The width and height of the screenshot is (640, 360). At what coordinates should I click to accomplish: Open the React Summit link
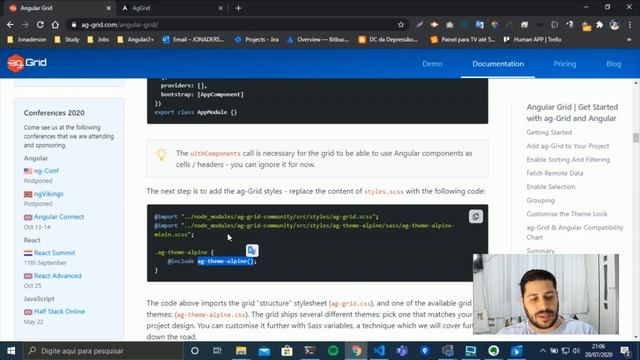pyautogui.click(x=54, y=253)
